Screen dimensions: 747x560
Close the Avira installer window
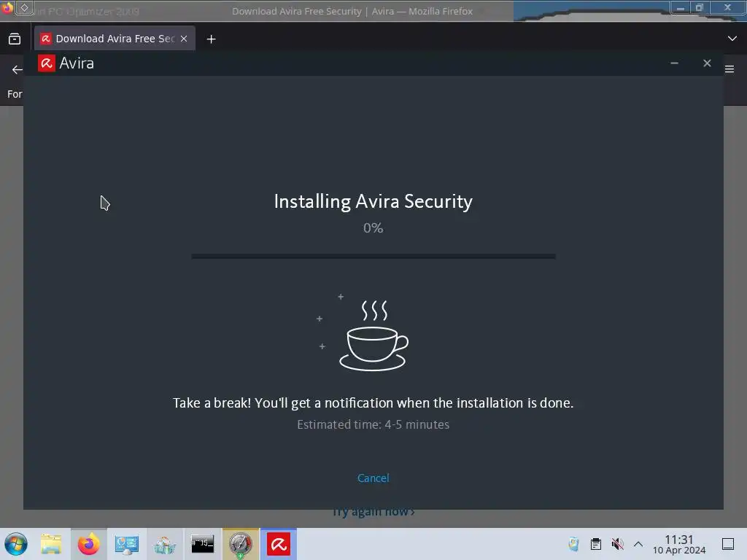(707, 63)
